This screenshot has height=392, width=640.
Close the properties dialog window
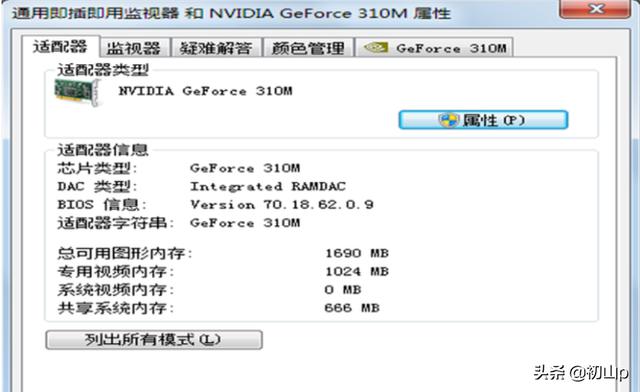tap(595, 9)
